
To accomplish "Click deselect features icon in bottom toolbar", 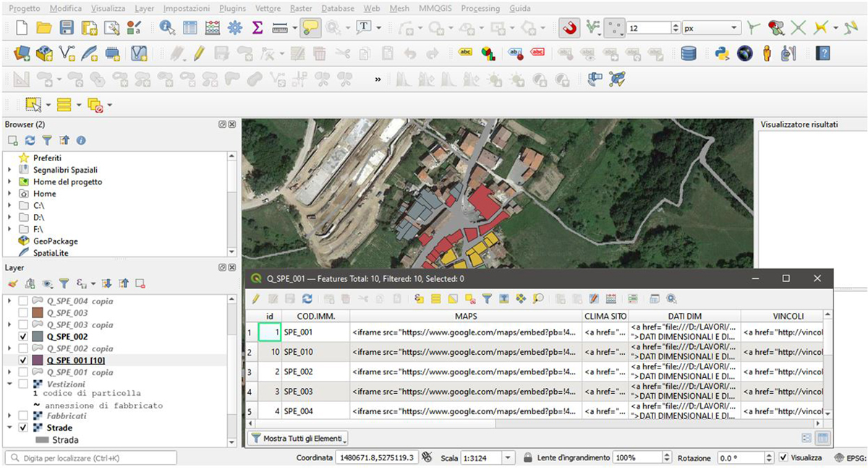I will [95, 105].
